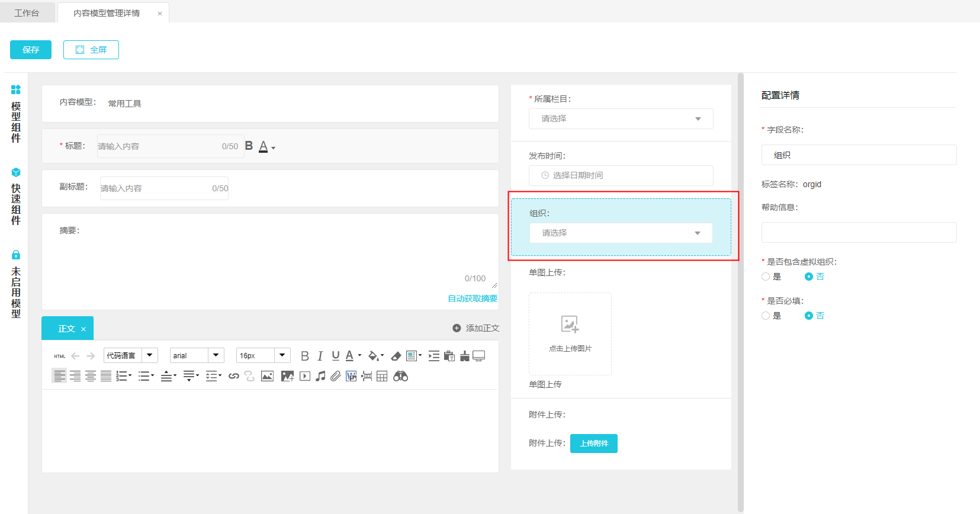Expand the ordered list style options

[x=130, y=375]
